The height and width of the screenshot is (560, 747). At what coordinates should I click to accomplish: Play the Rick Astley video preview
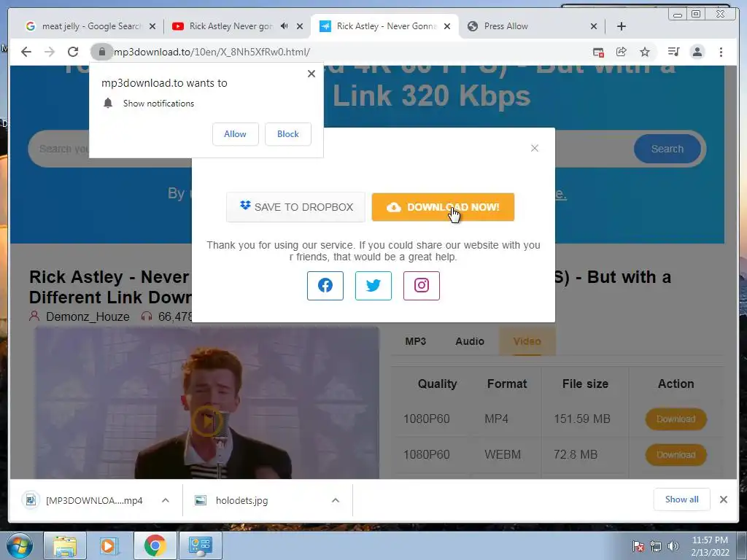[x=207, y=421]
